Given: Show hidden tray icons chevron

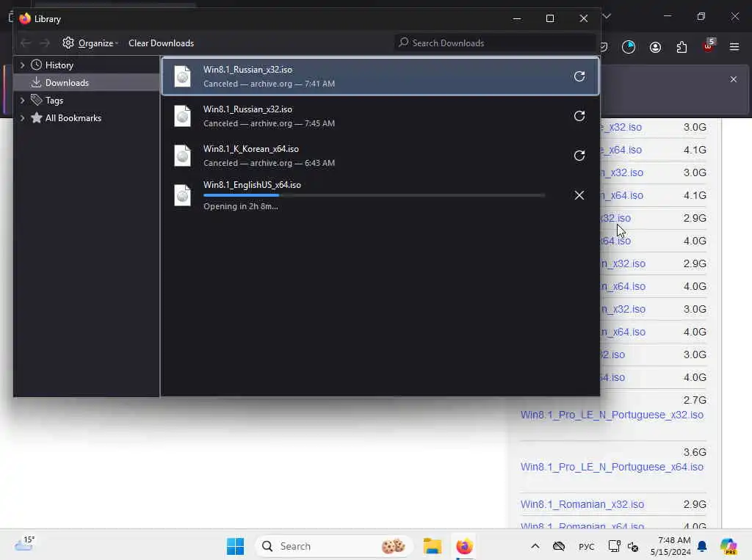Looking at the screenshot, I should [x=535, y=546].
